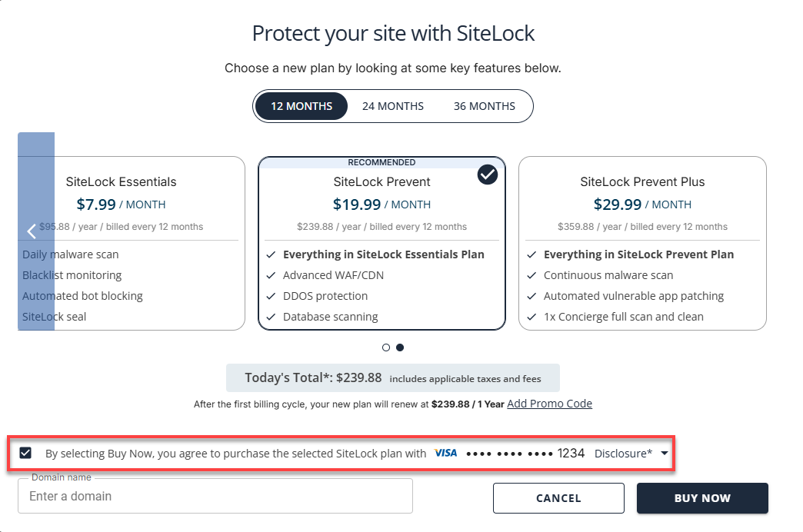Image resolution: width=803 pixels, height=532 pixels.
Task: Select the 36 MONTHS billing option
Action: click(x=485, y=106)
